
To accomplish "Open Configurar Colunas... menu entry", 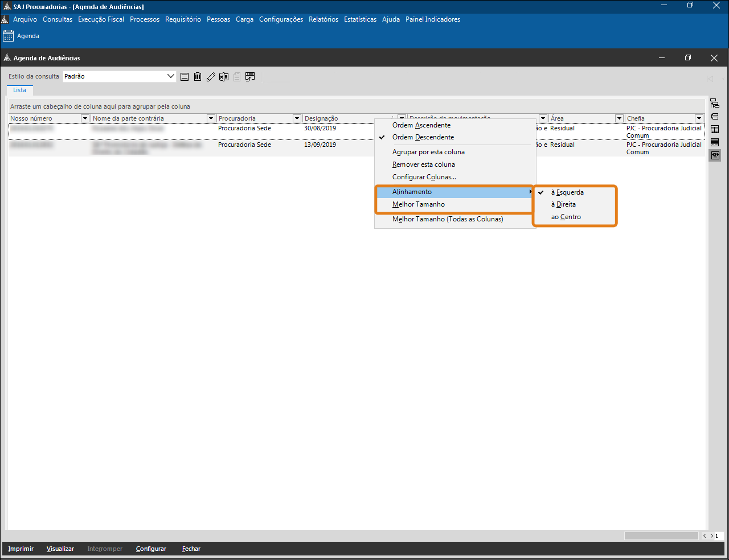I will (x=424, y=177).
